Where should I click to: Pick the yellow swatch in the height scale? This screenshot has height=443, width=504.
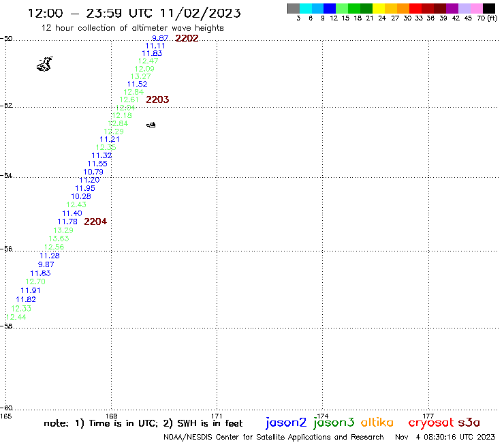379,8
